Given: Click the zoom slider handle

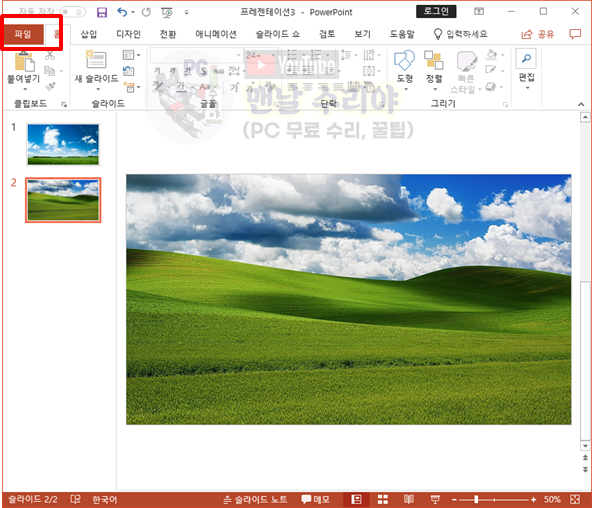Looking at the screenshot, I should point(476,500).
